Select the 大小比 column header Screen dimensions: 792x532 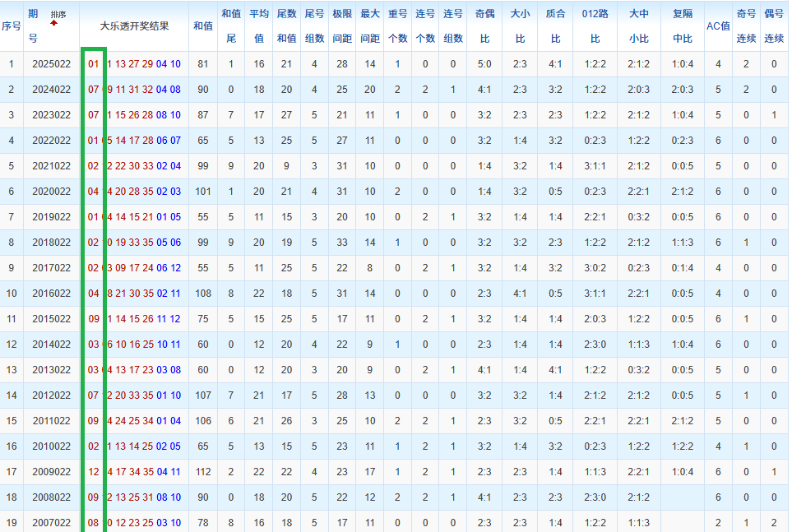pyautogui.click(x=521, y=25)
